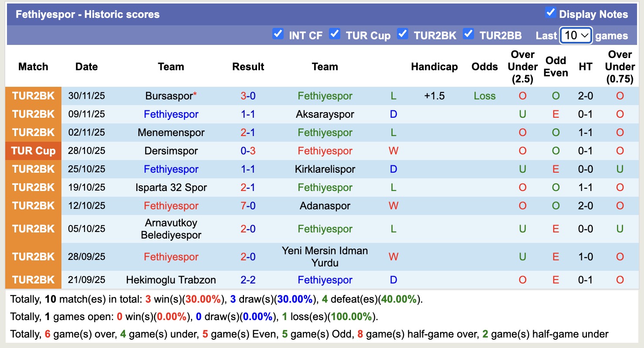Click TUR Cup badge beside the Dersimspor match
Image resolution: width=644 pixels, height=348 pixels.
33,151
